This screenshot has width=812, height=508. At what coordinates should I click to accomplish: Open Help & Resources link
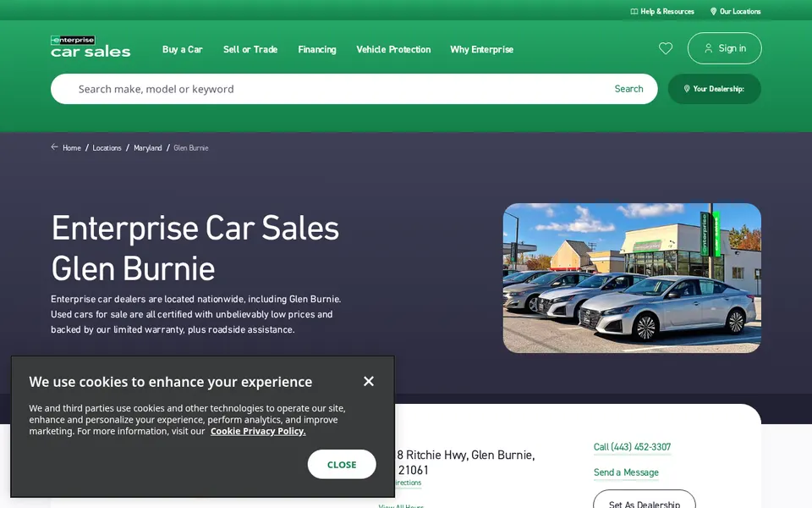(x=662, y=11)
